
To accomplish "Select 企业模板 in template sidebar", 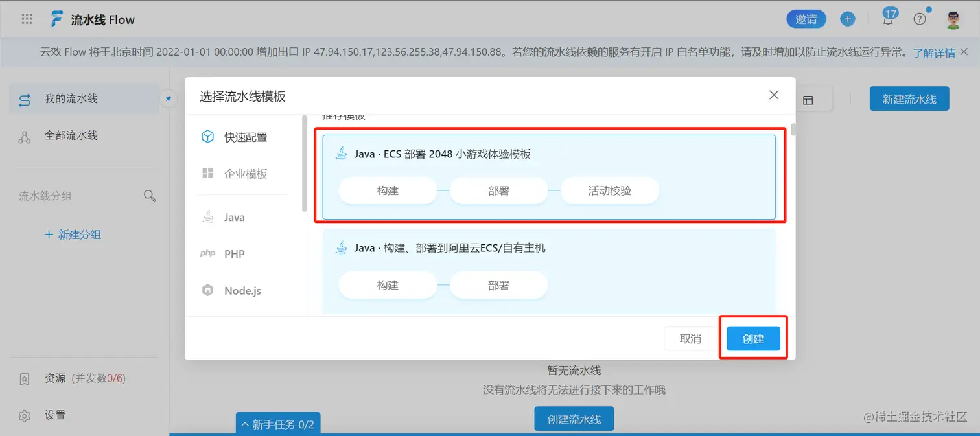I will (x=246, y=174).
